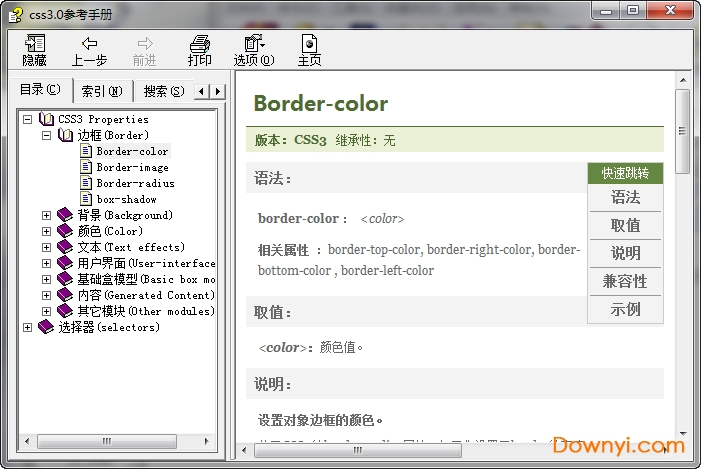
Task: Jump to 语法 in quick-jump panel
Action: (625, 197)
